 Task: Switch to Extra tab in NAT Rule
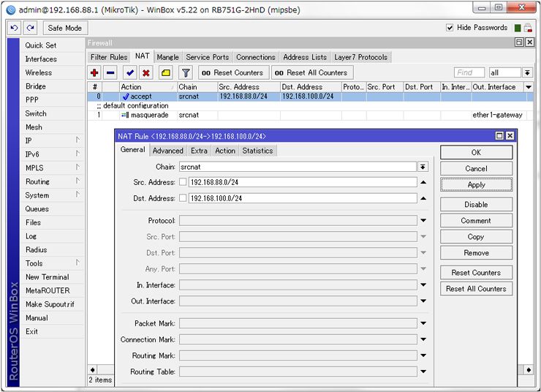pyautogui.click(x=199, y=151)
